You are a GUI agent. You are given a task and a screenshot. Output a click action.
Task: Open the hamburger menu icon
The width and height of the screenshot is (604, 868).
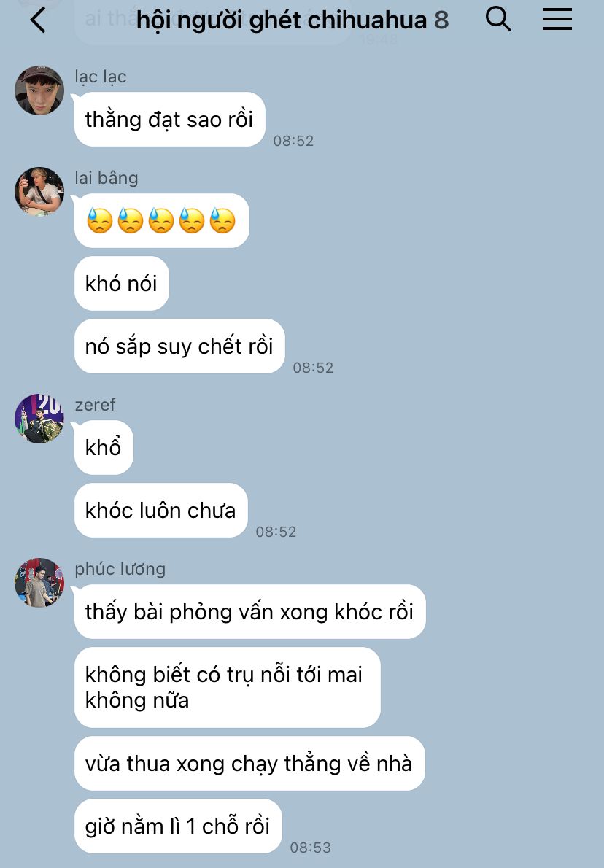(557, 19)
